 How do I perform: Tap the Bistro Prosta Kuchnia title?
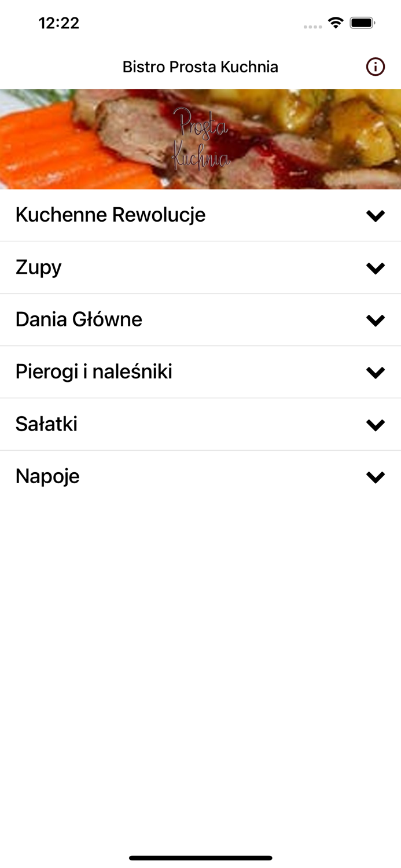[x=200, y=67]
